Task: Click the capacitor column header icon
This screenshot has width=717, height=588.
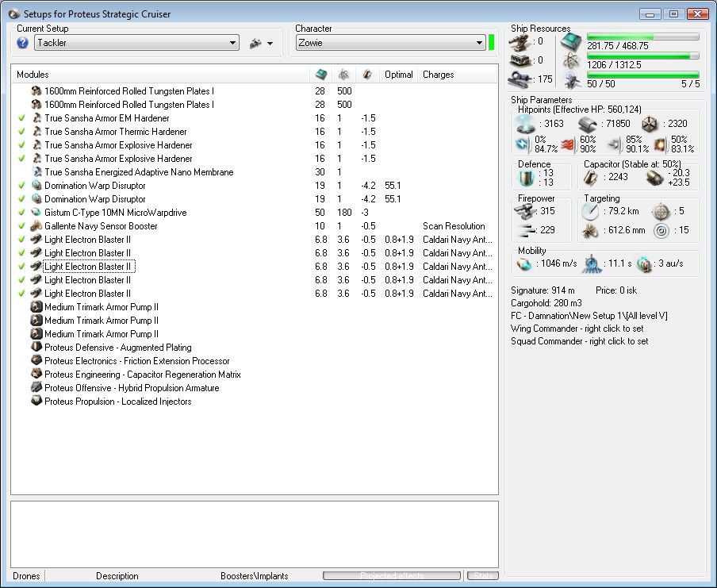Action: (366, 74)
